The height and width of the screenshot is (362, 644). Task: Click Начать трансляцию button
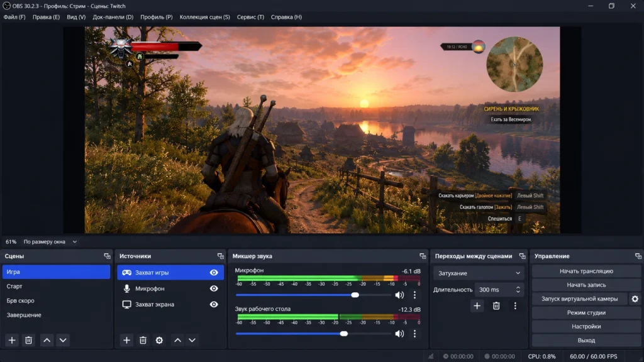point(586,271)
